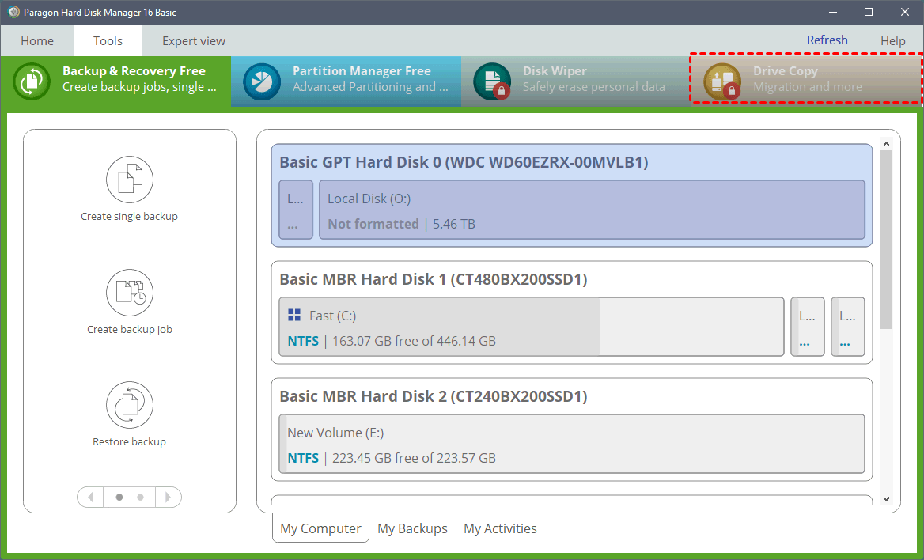Open the Disk Wiper section
This screenshot has width=924, height=560.
576,81
